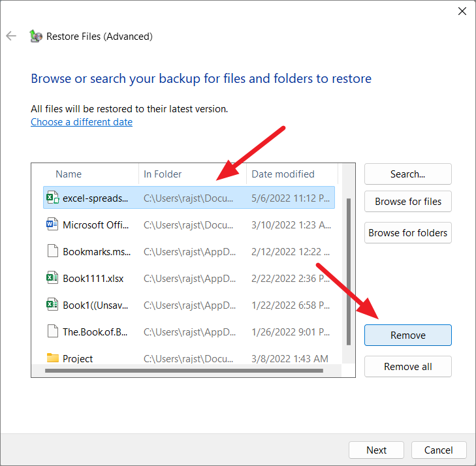Select the excel-spreadsheet file icon
The height and width of the screenshot is (466, 476).
click(x=52, y=198)
